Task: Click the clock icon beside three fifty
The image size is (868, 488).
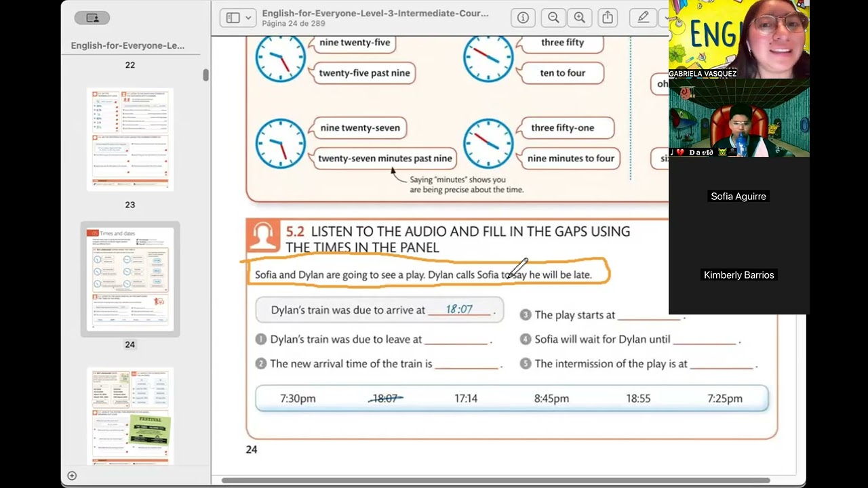Action: 488,58
